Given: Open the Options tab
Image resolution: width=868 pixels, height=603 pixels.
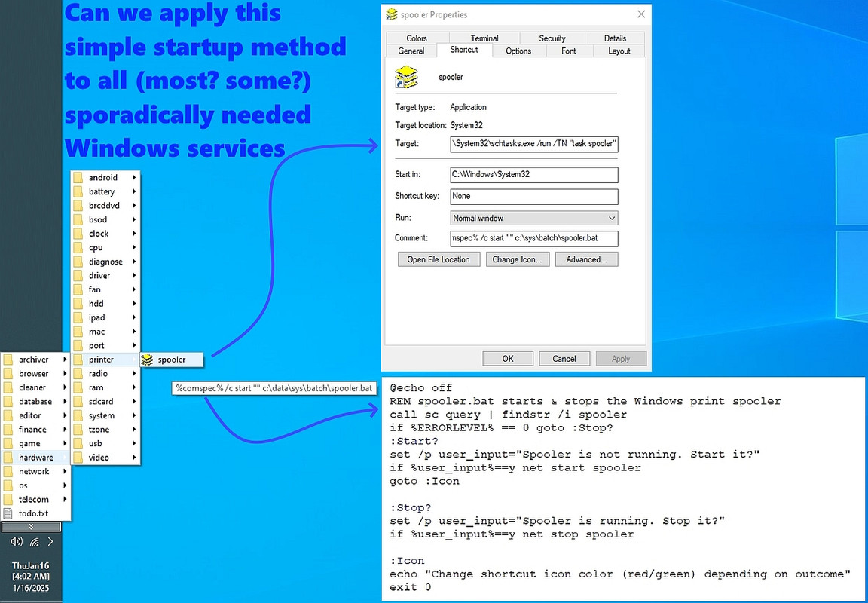Looking at the screenshot, I should [518, 51].
